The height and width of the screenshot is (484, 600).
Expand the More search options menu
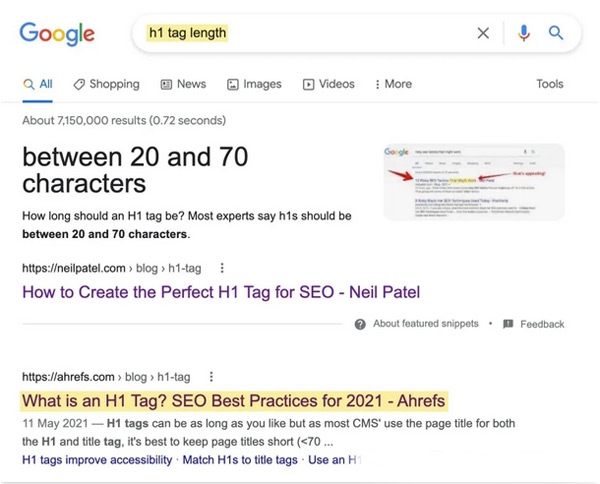[391, 84]
